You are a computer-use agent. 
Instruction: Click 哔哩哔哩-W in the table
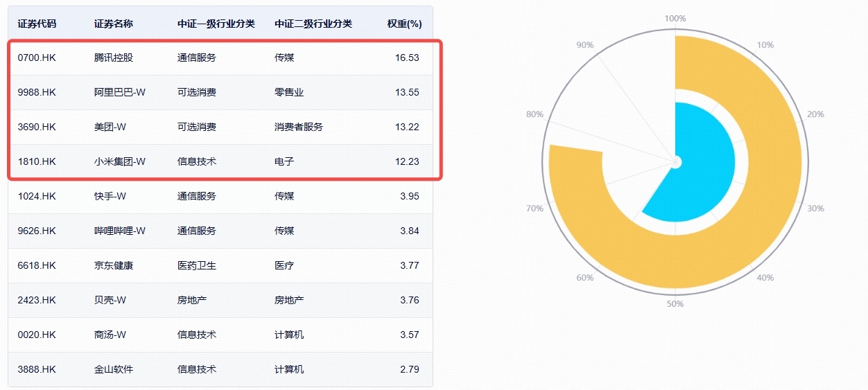tap(120, 231)
